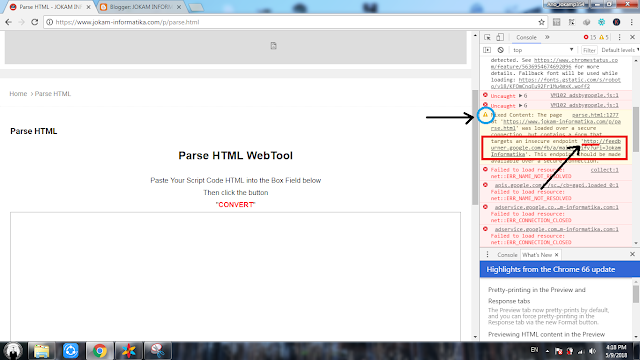Open the apis.google.com cb=gapi.loaded link
Screen dimensions: 640x360
coord(556,185)
